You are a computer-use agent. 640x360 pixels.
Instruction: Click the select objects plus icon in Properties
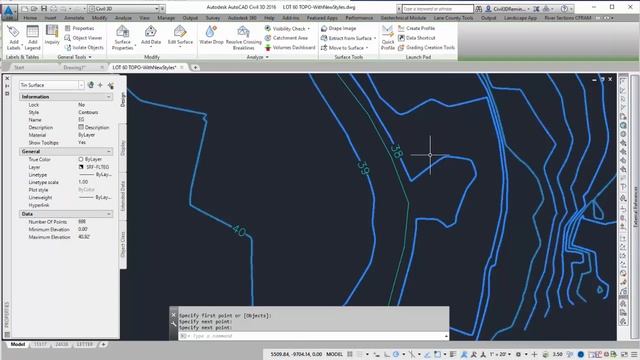(100, 85)
